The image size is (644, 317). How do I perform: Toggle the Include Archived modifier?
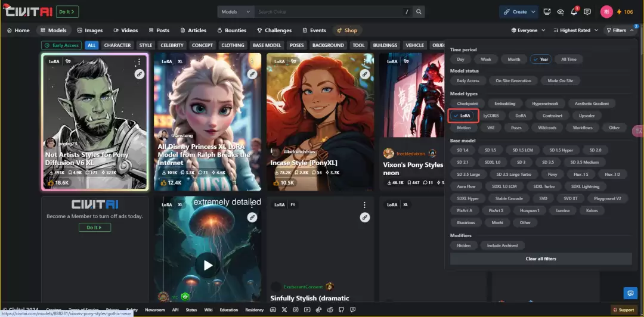pos(502,245)
